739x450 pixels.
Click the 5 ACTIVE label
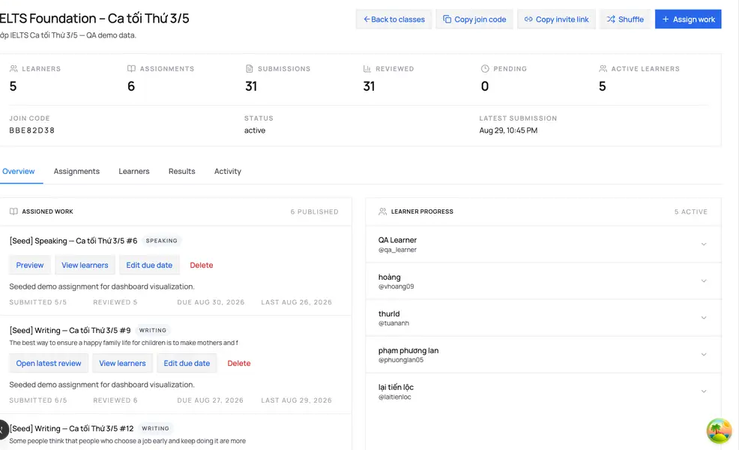691,212
